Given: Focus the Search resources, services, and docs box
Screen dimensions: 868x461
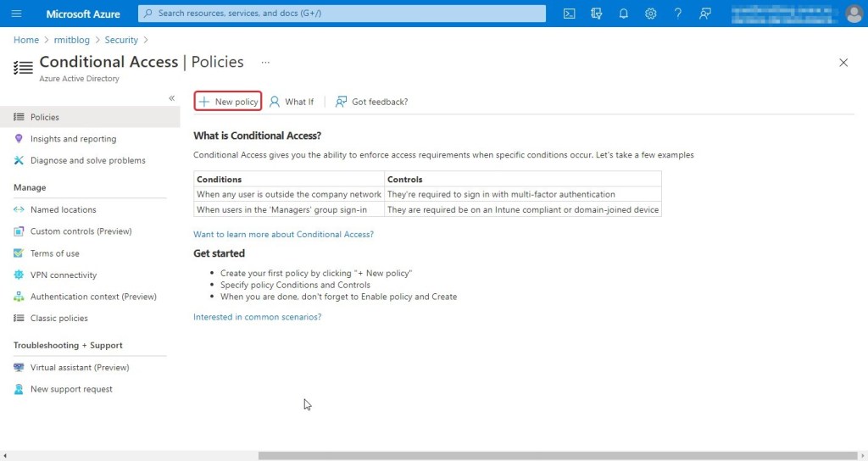Looking at the screenshot, I should point(342,14).
